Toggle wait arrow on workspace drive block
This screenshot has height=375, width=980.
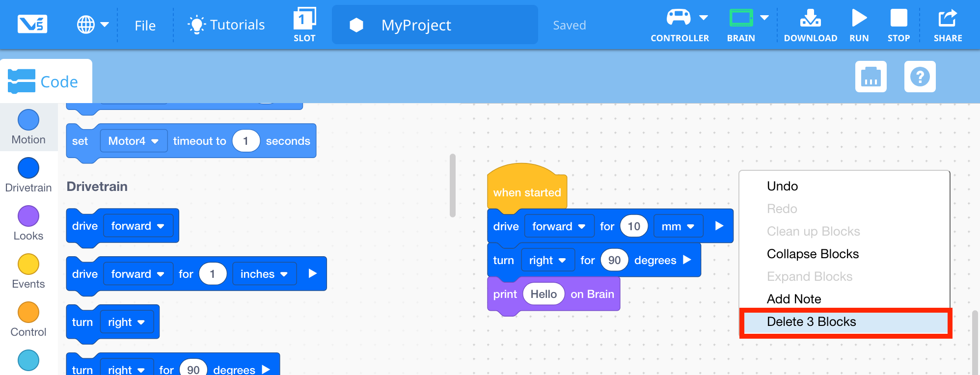click(719, 226)
